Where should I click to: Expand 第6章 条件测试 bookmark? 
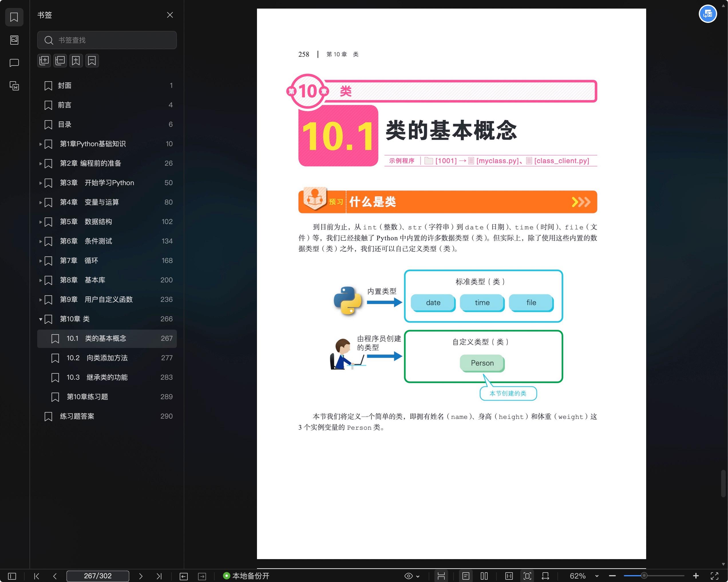point(41,241)
